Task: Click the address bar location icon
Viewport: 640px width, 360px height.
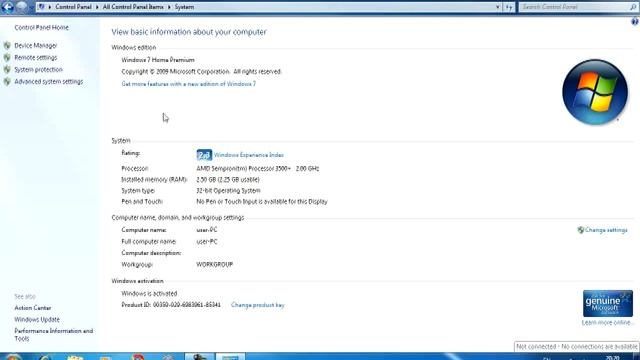Action: pos(42,7)
